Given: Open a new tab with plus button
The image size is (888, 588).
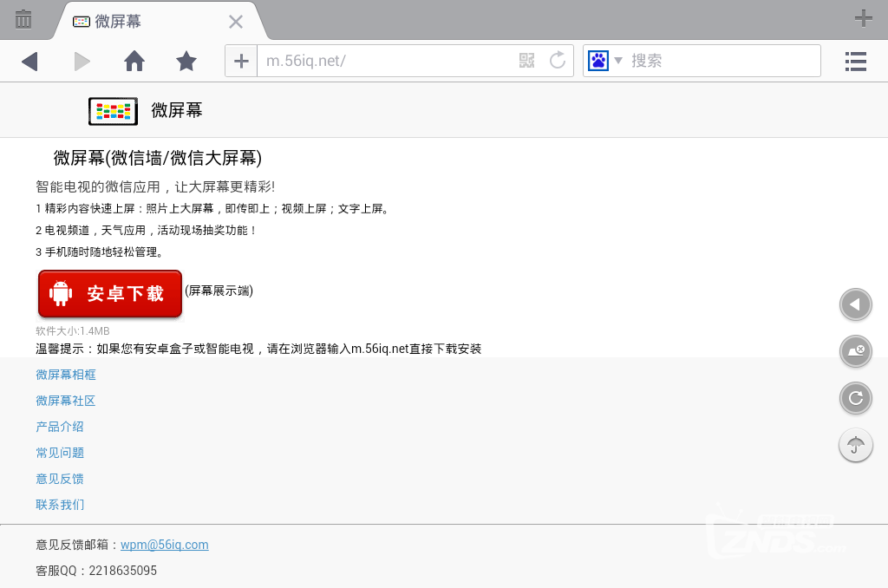Looking at the screenshot, I should pyautogui.click(x=863, y=18).
